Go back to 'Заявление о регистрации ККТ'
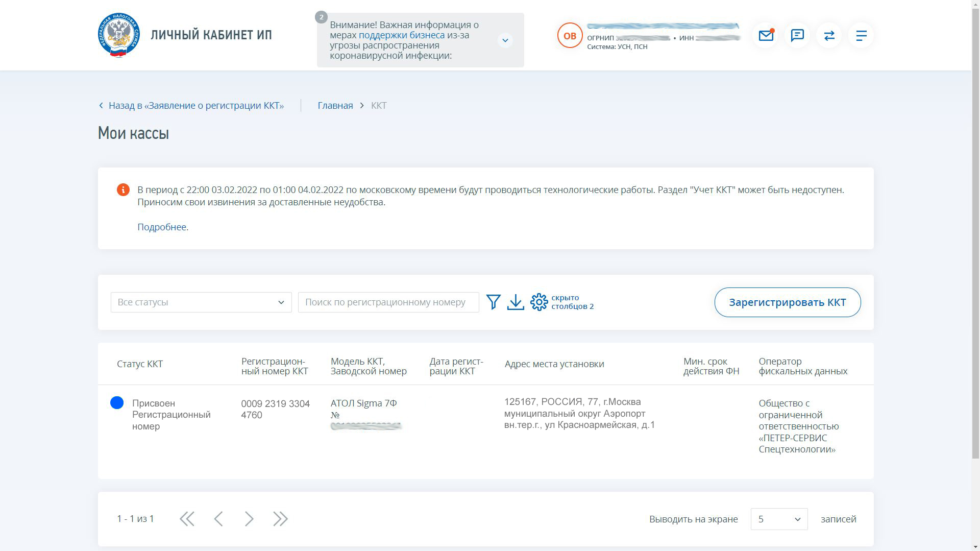980x551 pixels. (x=195, y=106)
